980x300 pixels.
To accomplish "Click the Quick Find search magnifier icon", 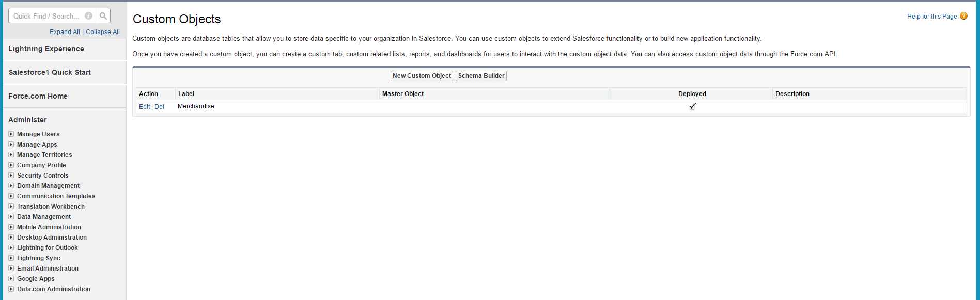I will [103, 16].
